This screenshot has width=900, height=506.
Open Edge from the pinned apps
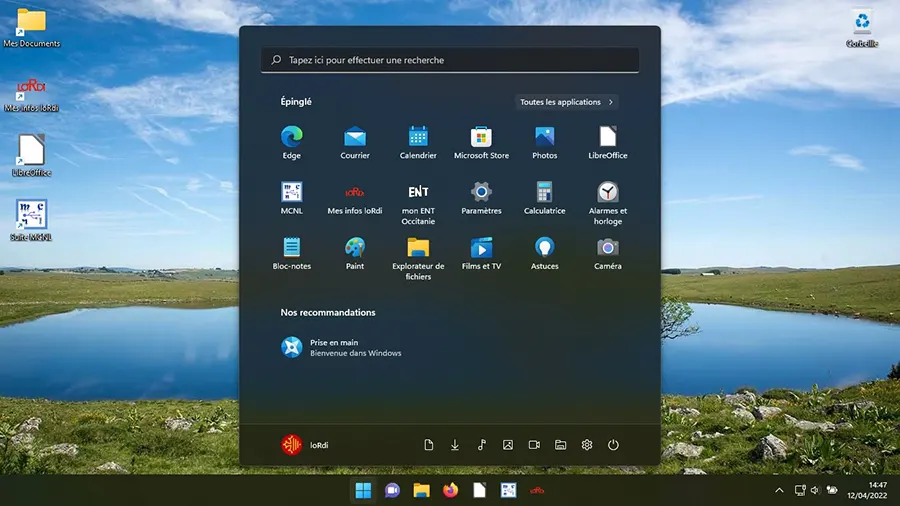click(291, 137)
